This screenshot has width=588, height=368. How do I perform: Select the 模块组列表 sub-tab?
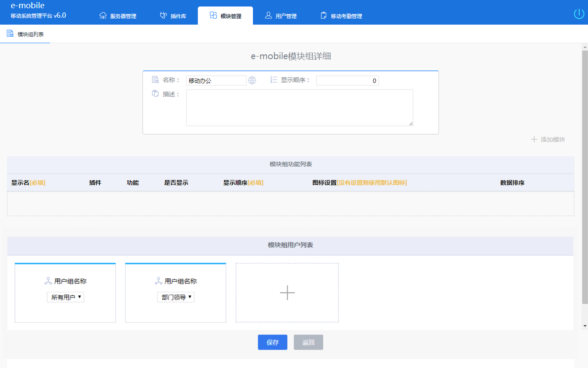pos(25,34)
